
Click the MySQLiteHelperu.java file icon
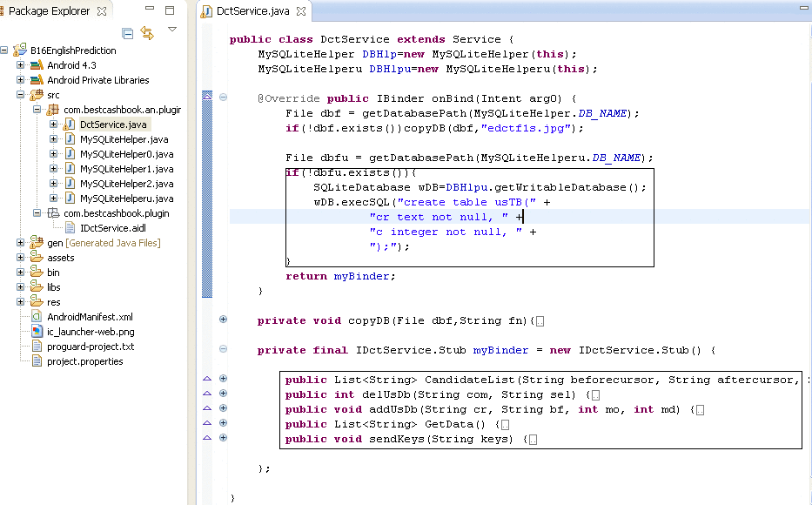coord(70,198)
